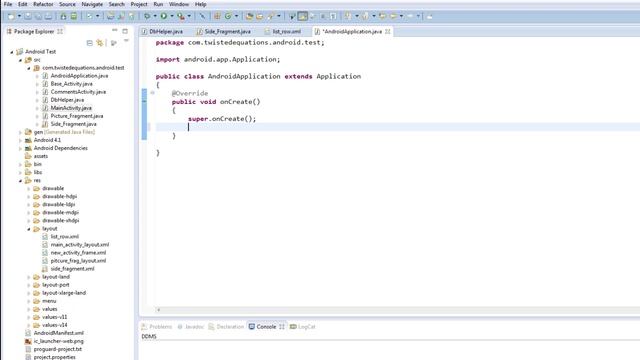The height and width of the screenshot is (360, 640).
Task: Open the Source menu
Action: pos(67,4)
